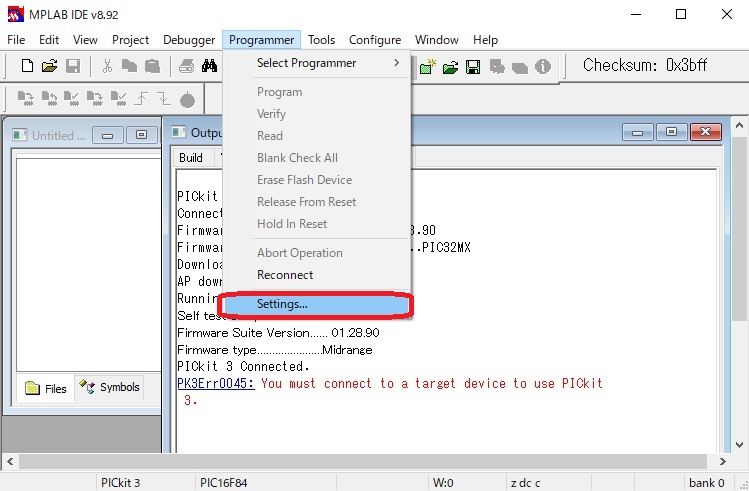Click the first programmer Verify icon
Viewport: 749px width, 491px height.
coord(72,98)
